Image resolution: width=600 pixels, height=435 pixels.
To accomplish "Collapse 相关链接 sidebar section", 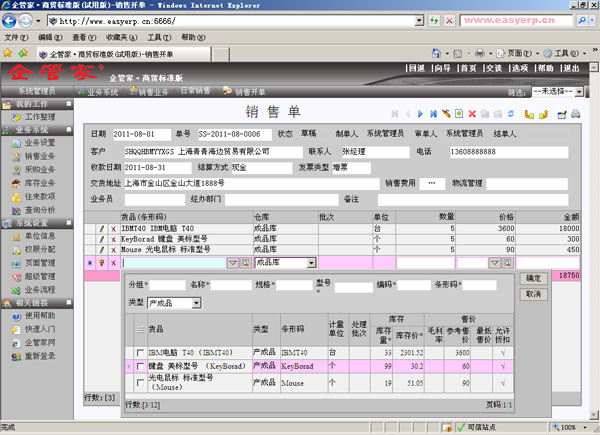I will [69, 303].
